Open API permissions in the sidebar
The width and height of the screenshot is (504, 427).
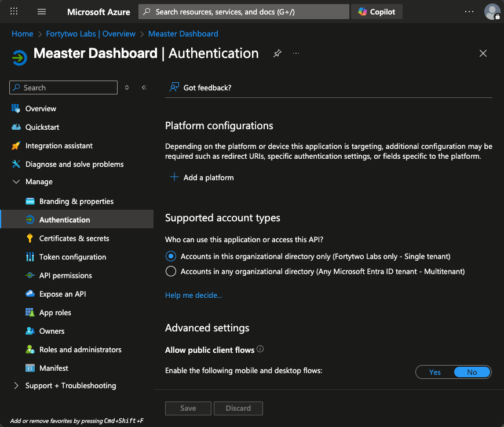tap(65, 275)
